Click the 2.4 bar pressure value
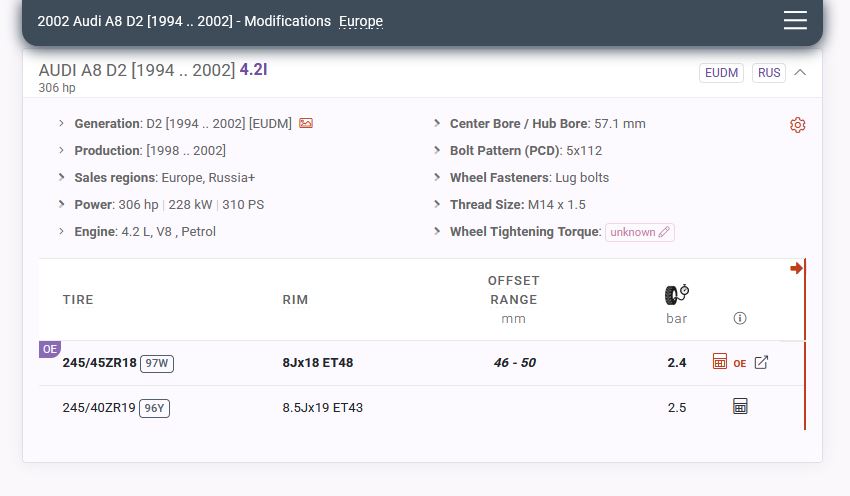The height and width of the screenshot is (496, 850). [677, 363]
